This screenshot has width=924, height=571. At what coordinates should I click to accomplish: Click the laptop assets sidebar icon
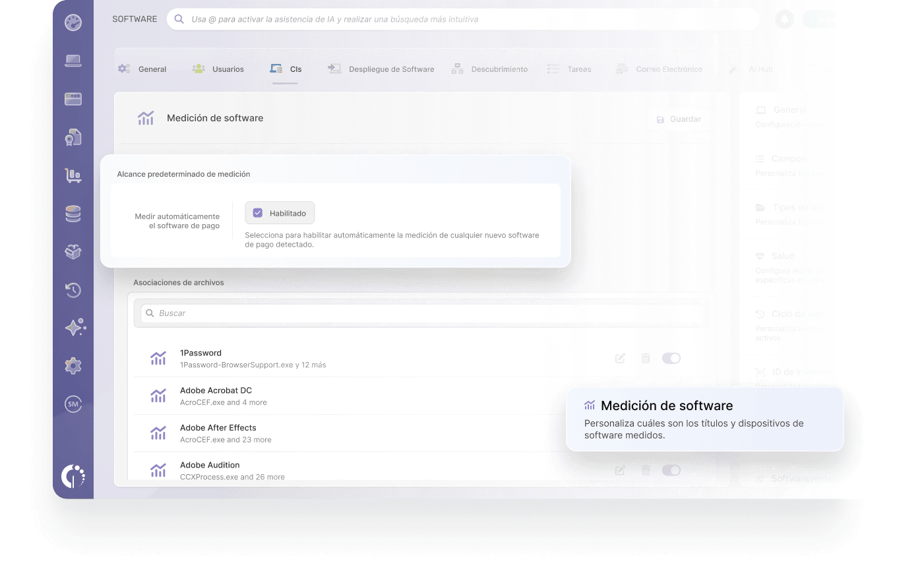point(73,61)
